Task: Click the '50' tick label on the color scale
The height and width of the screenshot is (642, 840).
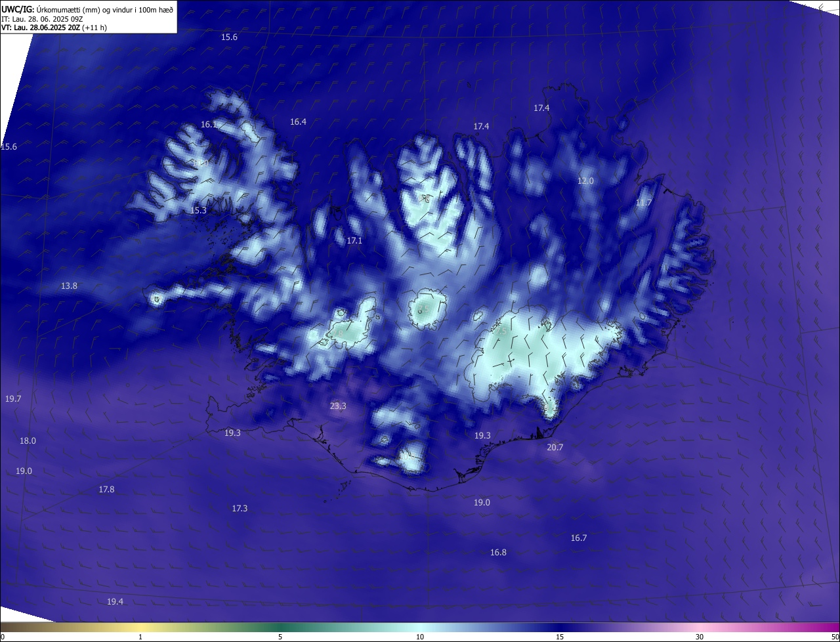Action: [x=835, y=637]
